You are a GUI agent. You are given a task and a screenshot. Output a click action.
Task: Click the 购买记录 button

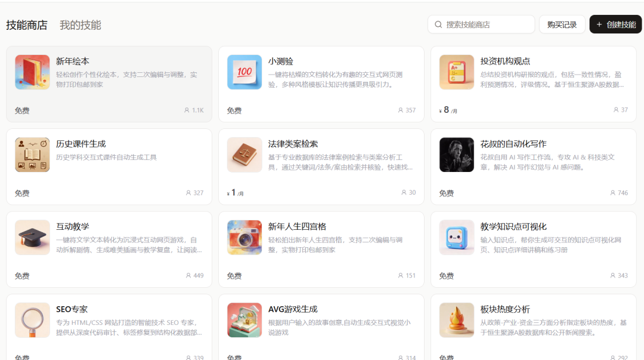562,24
